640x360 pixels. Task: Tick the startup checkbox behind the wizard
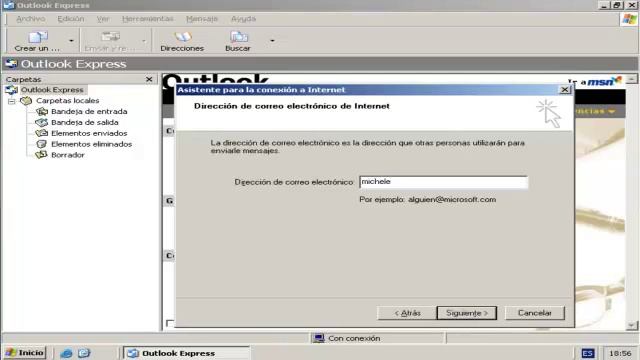point(170,323)
